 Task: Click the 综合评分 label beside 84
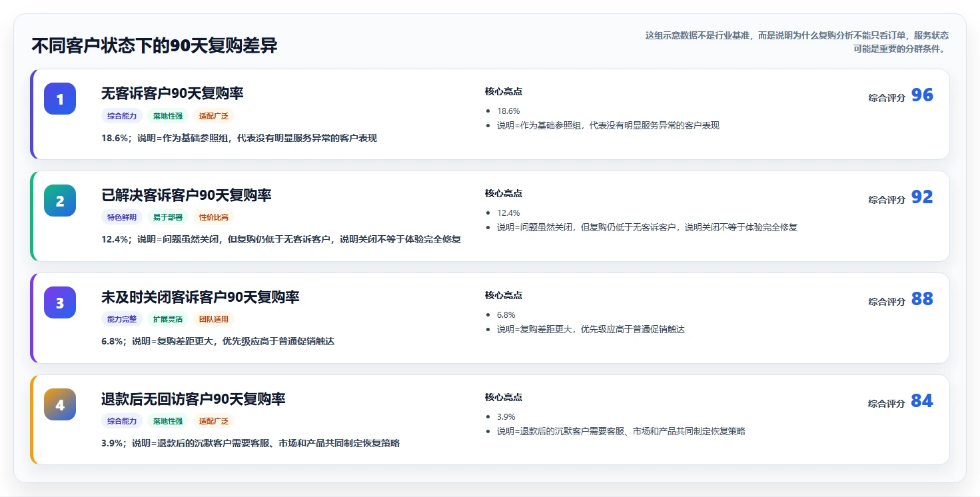point(887,404)
